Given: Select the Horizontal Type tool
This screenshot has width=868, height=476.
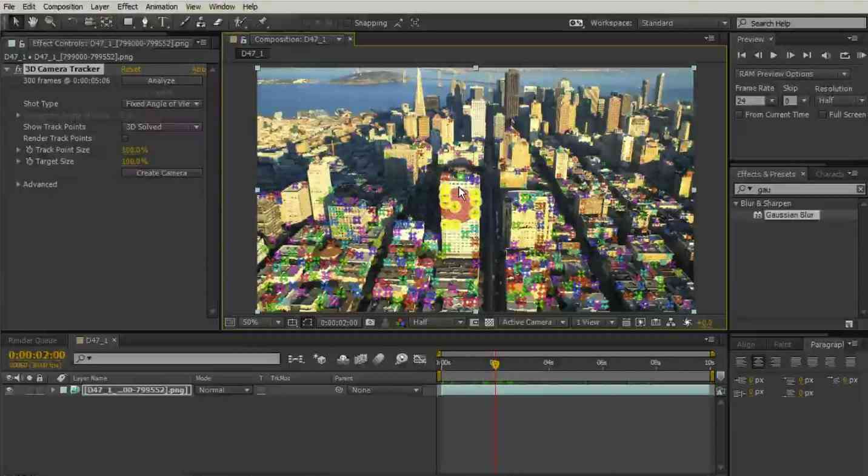Looking at the screenshot, I should (163, 22).
